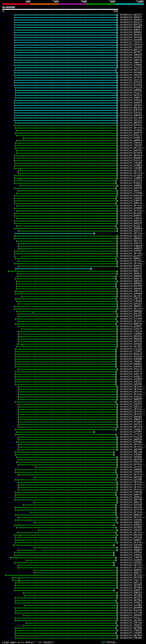Select hit UniRef100_P41127

coord(131,93)
